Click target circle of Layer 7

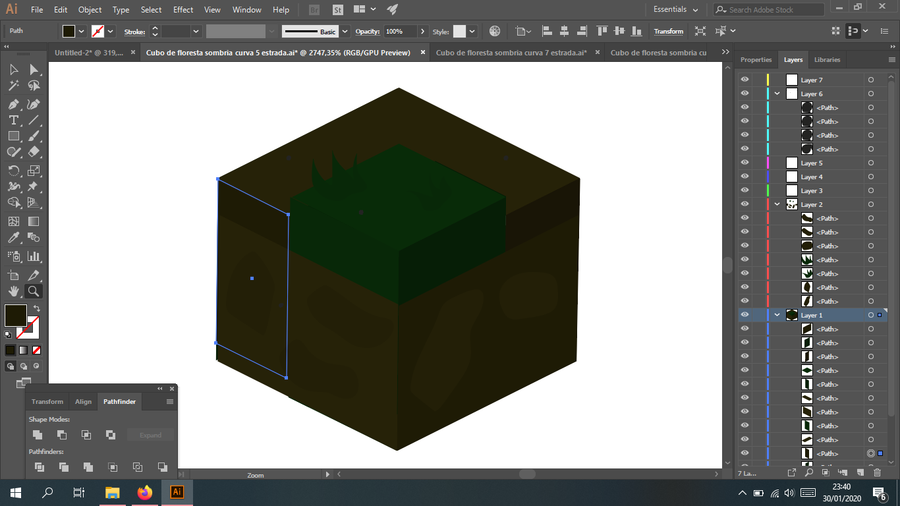click(x=871, y=80)
